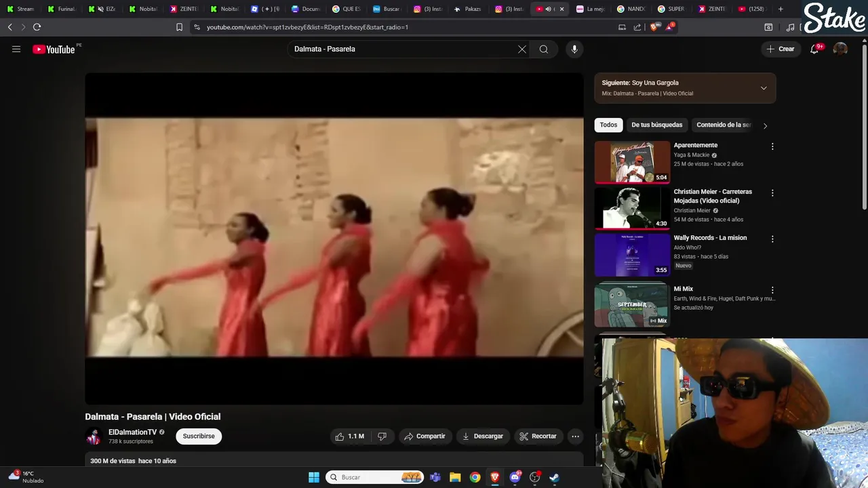The height and width of the screenshot is (488, 868).
Task: Open the Mi Mix September thumbnail
Action: tap(632, 305)
